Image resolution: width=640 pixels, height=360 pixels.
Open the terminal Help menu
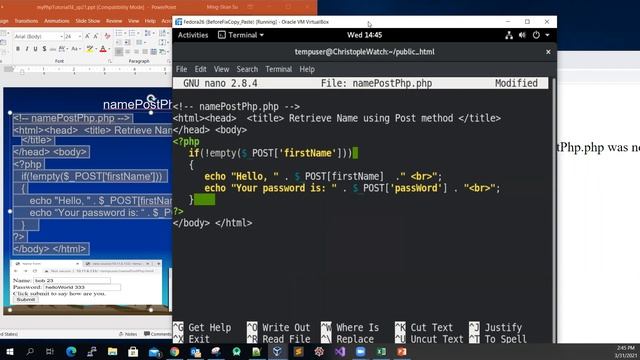307,69
